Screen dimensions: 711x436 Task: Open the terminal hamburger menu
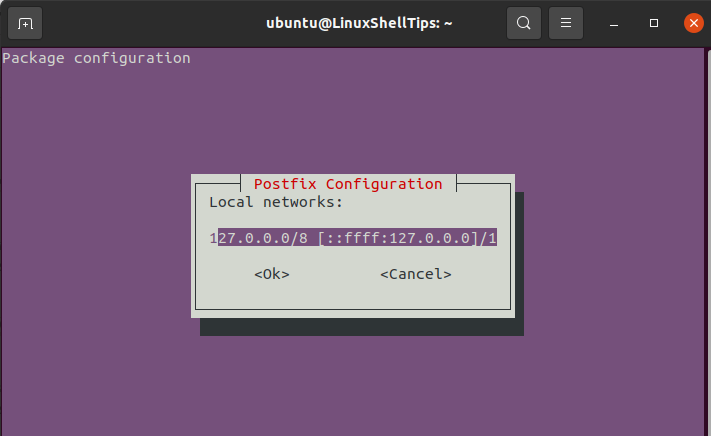[x=566, y=23]
